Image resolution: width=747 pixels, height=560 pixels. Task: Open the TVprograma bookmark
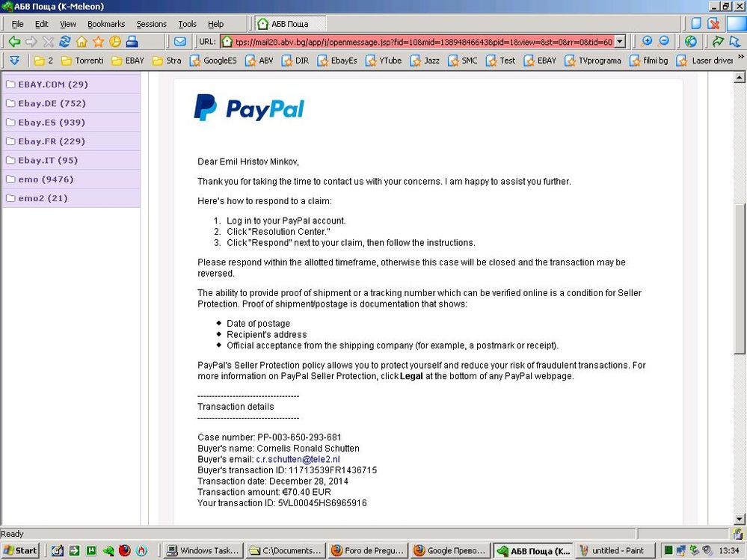tap(593, 61)
